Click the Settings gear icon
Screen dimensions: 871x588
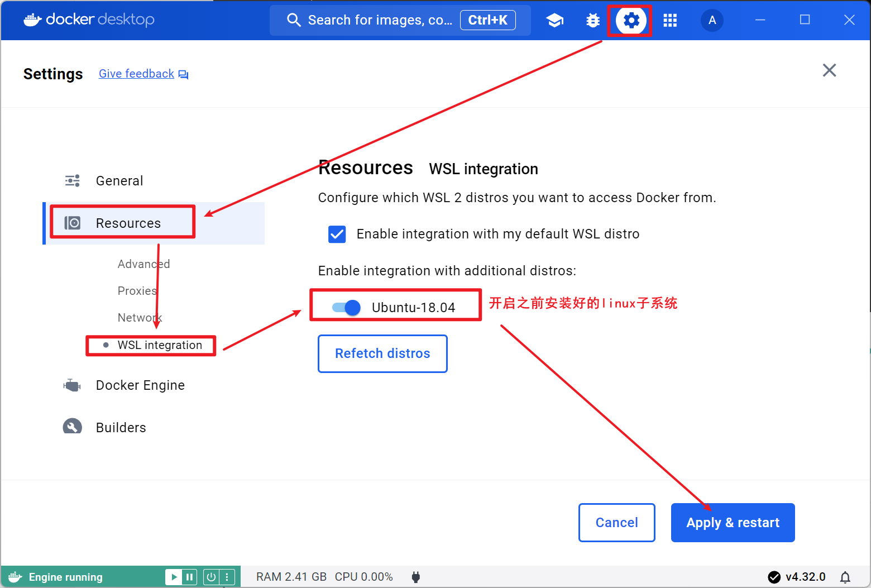631,21
